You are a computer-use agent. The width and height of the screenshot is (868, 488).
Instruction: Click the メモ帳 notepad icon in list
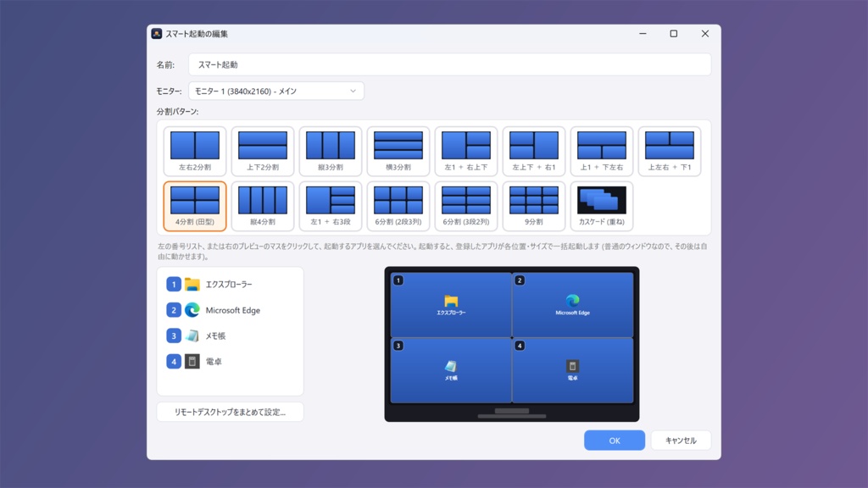coord(192,335)
